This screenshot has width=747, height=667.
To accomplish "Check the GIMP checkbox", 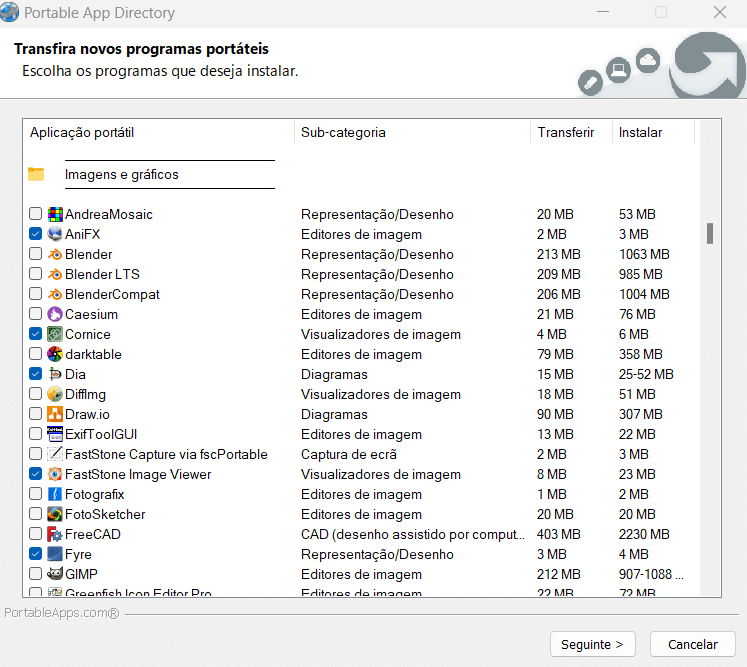I will click(x=35, y=574).
